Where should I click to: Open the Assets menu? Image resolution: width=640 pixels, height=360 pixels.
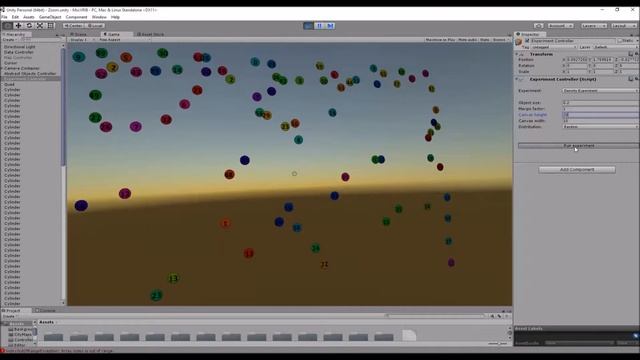click(x=29, y=17)
